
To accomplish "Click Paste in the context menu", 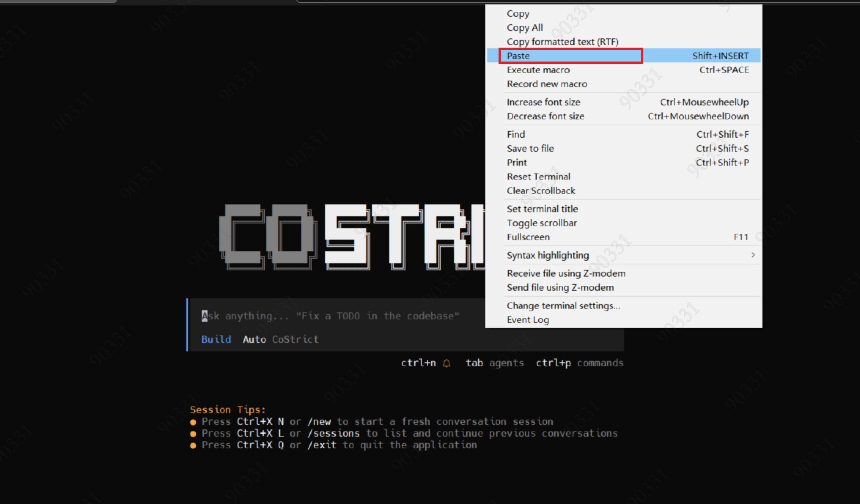I will (x=518, y=56).
